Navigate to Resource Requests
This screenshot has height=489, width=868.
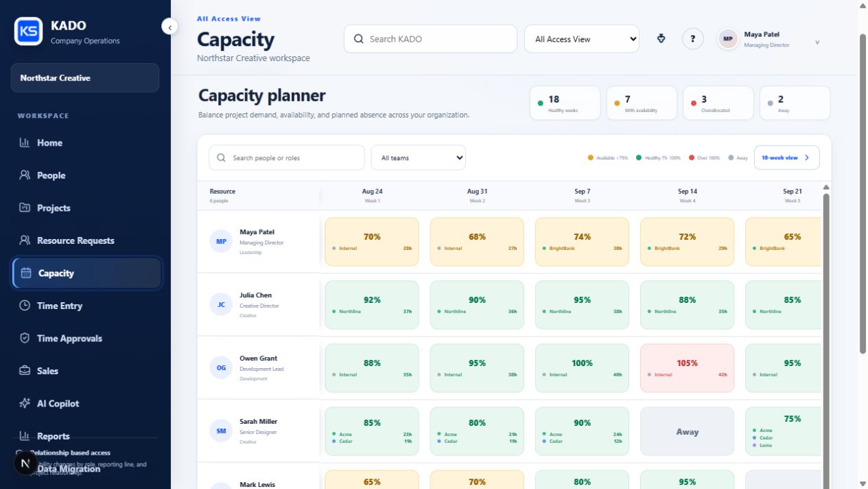[x=85, y=240]
